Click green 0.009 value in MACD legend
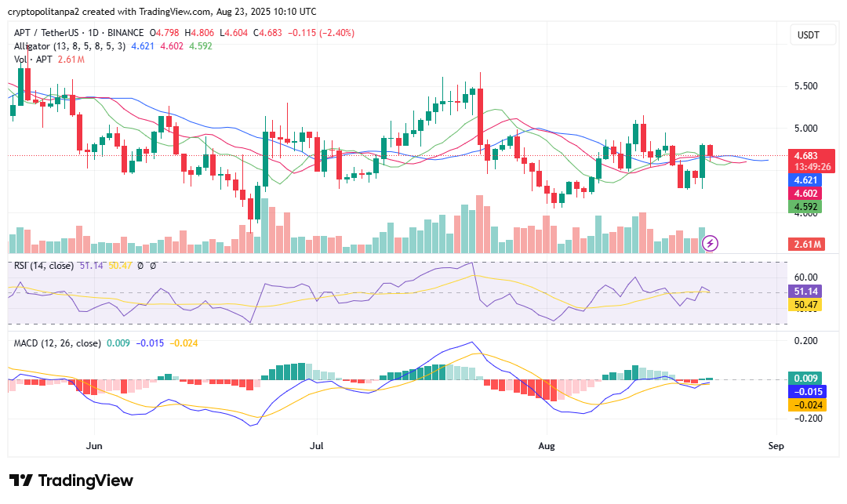The width and height of the screenshot is (847, 504). click(118, 343)
